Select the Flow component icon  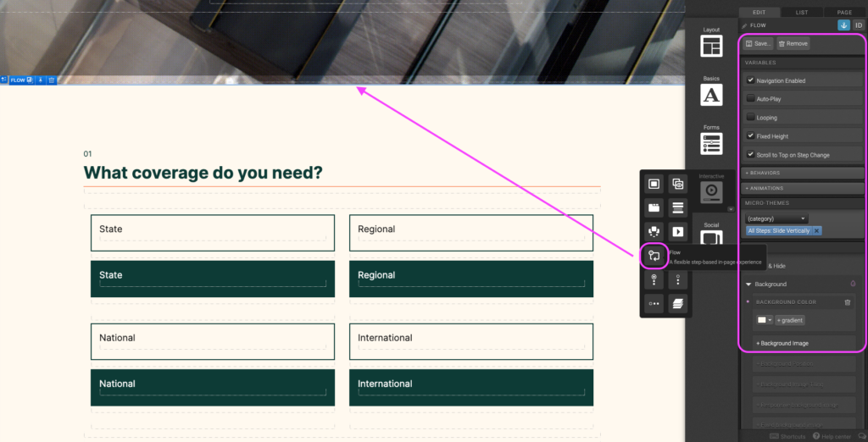coord(654,255)
